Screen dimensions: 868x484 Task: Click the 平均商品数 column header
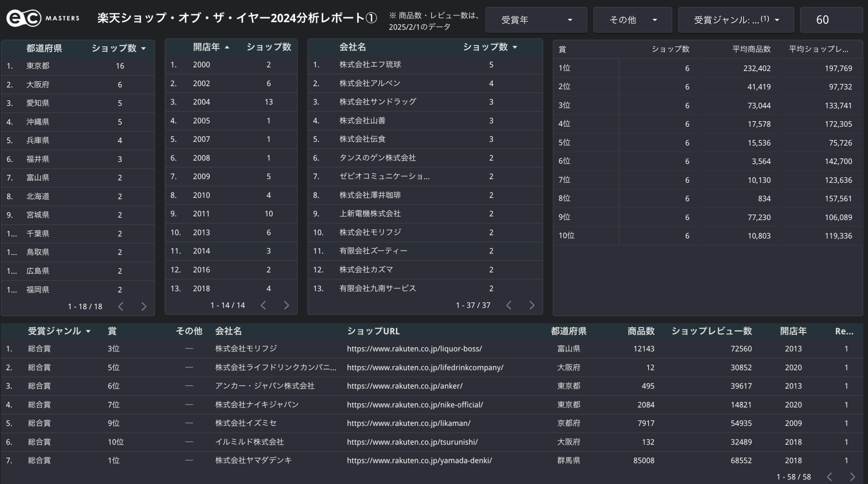click(751, 49)
